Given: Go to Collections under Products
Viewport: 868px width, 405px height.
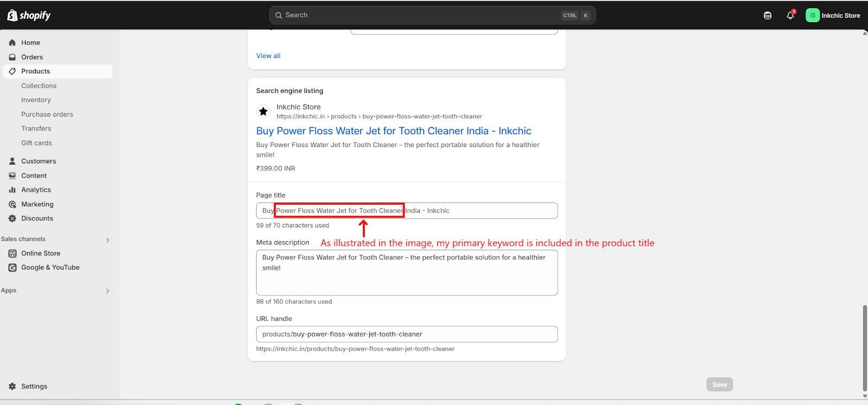Looking at the screenshot, I should tap(39, 86).
